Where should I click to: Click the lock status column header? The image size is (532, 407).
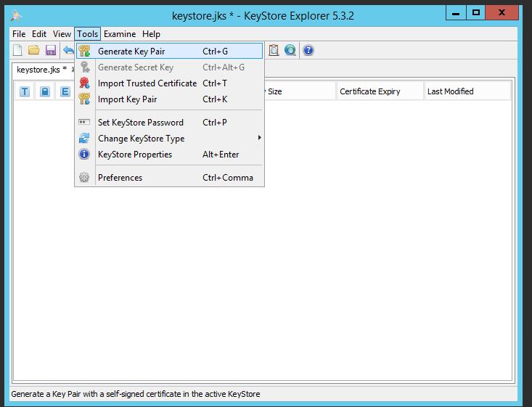click(45, 91)
